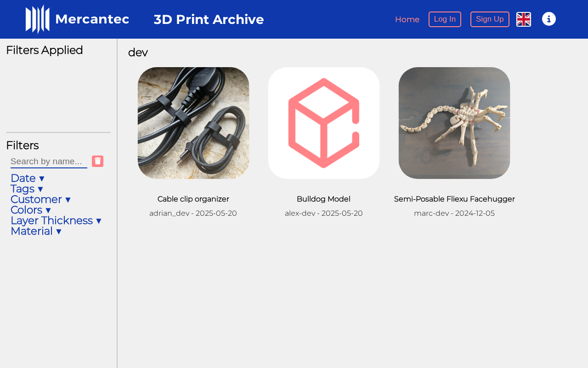Expand the Customer filter
This screenshot has width=588, height=368.
40,199
